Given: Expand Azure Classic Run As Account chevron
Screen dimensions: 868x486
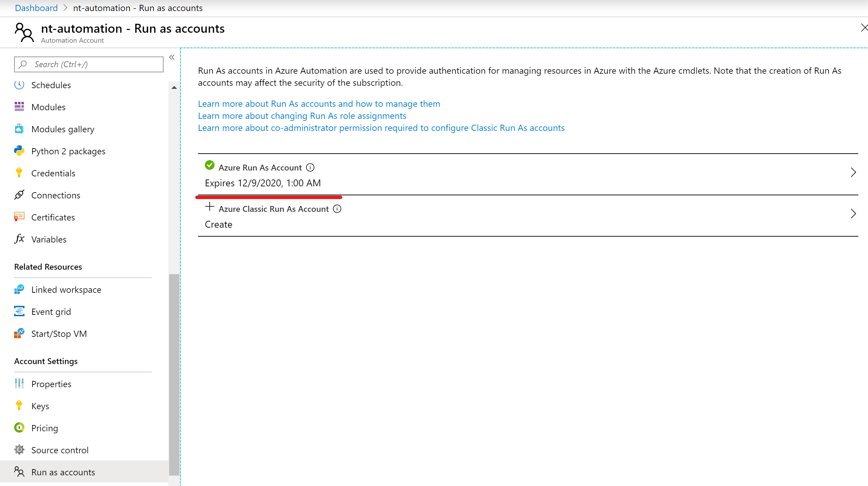Looking at the screenshot, I should pos(853,214).
